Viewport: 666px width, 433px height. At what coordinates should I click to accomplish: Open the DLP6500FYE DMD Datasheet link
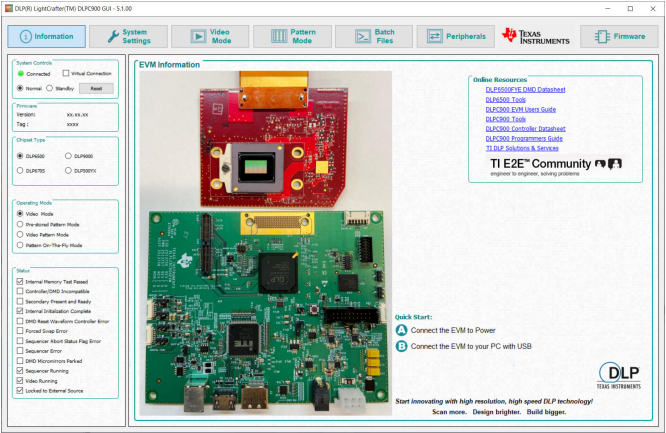click(x=525, y=90)
